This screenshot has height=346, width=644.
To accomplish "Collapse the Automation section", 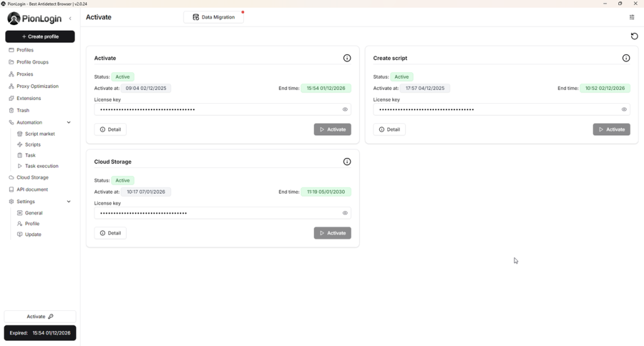I will (69, 123).
